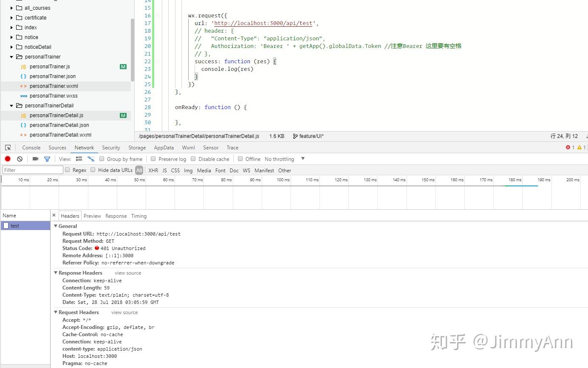
Task: Switch to the Console tab
Action: (31, 148)
